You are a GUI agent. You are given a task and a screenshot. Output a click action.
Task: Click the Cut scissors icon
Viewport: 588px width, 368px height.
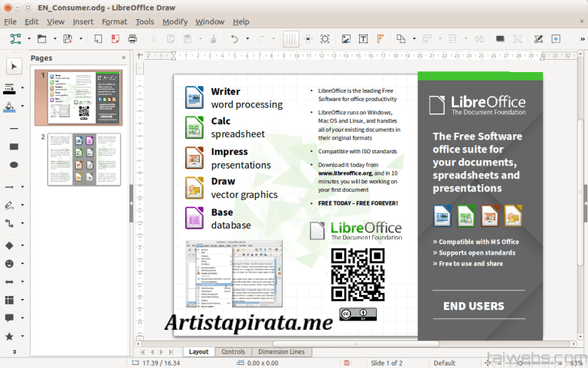click(x=153, y=38)
